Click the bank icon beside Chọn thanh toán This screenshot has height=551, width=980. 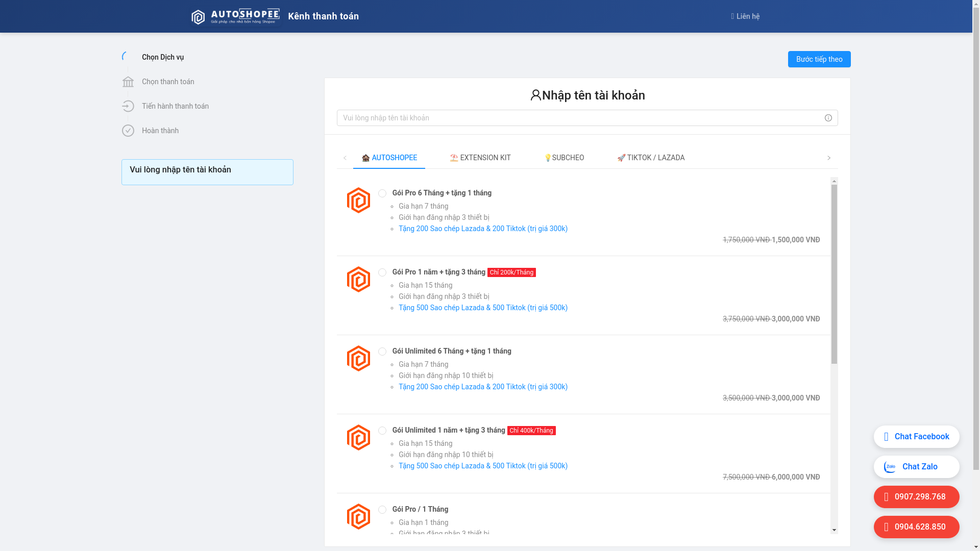click(128, 82)
